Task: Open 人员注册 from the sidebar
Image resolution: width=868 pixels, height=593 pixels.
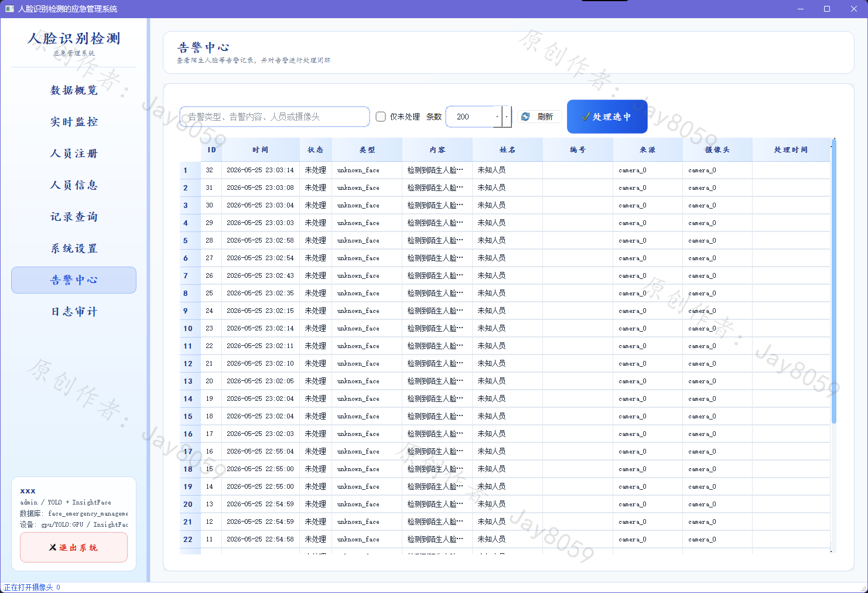Action: (74, 154)
